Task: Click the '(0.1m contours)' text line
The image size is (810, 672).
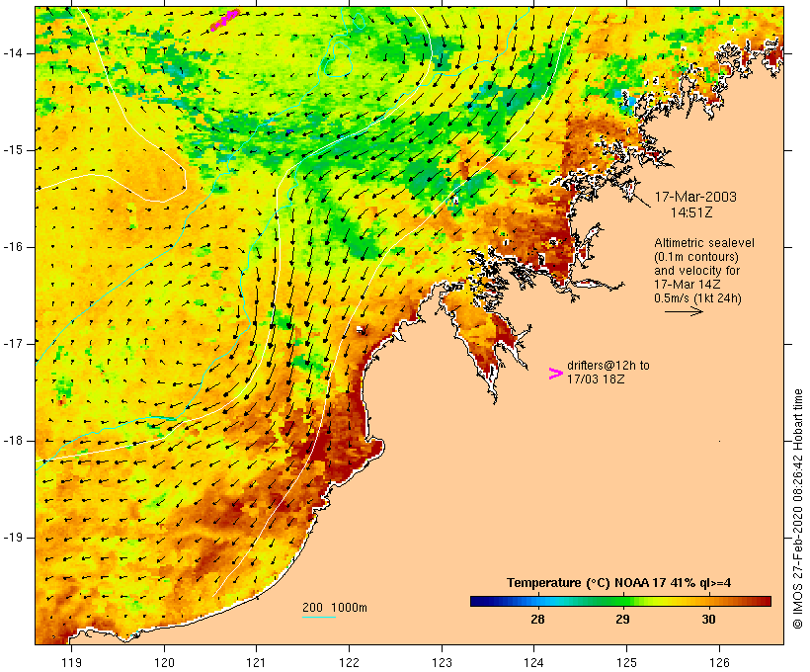Action: [x=696, y=257]
